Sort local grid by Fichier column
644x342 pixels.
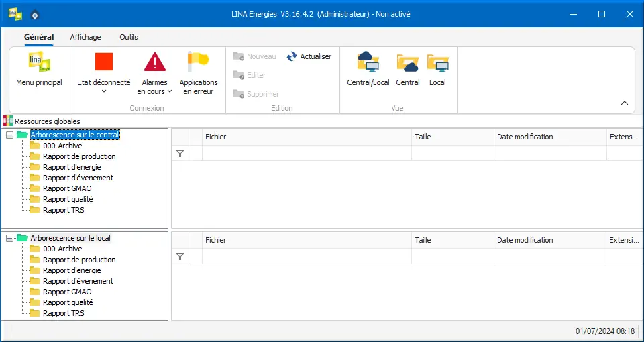coord(307,240)
